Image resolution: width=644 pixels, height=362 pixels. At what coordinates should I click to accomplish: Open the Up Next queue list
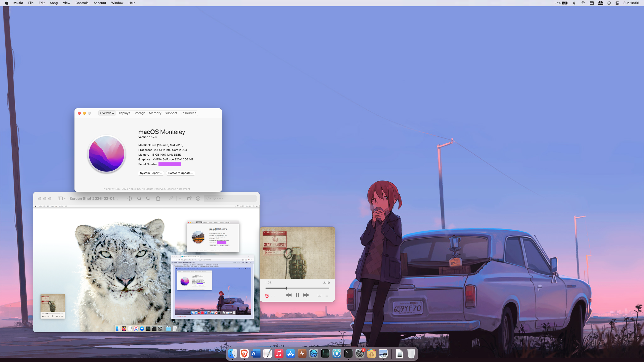tap(327, 296)
